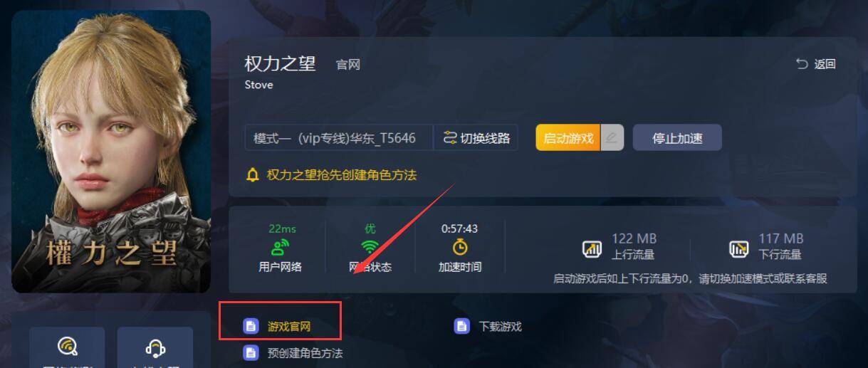Click the 上行流量 upload traffic icon

(592, 248)
